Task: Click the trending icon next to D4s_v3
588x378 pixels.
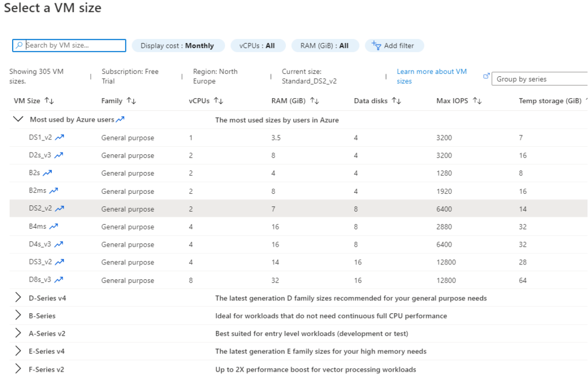Action: [59, 244]
